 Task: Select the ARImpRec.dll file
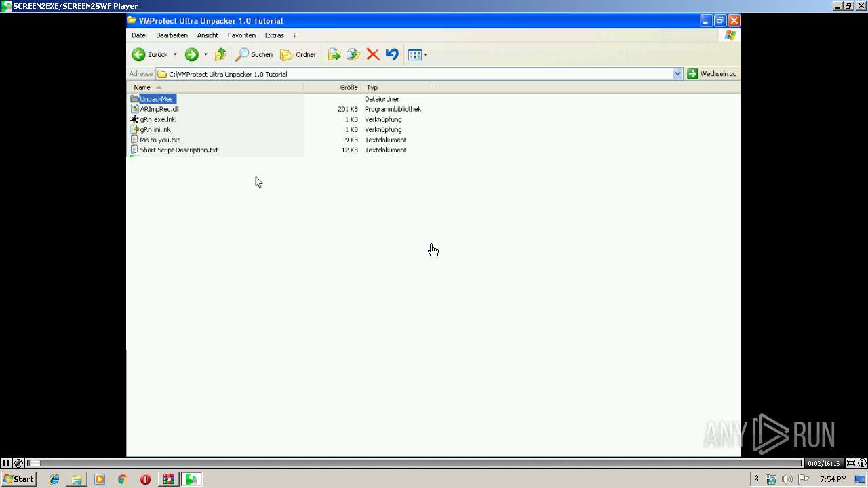[x=159, y=109]
